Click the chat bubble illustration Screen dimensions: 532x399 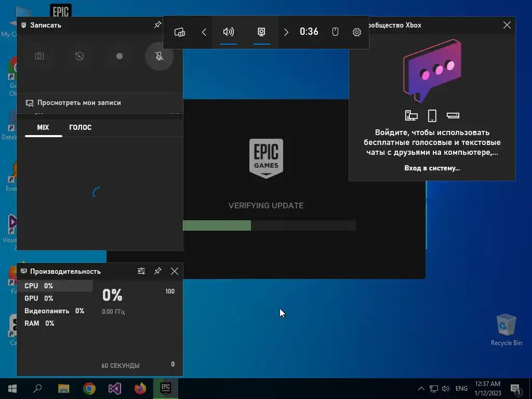click(432, 71)
